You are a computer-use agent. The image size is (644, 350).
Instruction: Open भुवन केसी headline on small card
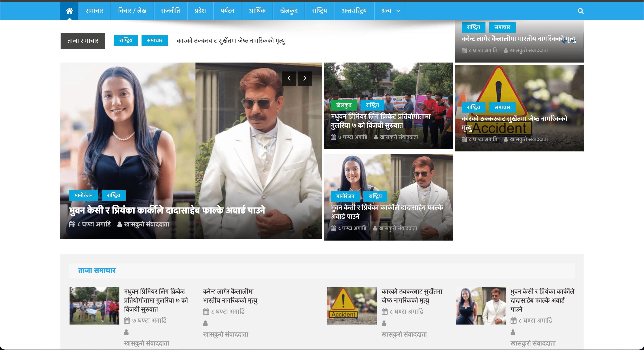pyautogui.click(x=387, y=212)
